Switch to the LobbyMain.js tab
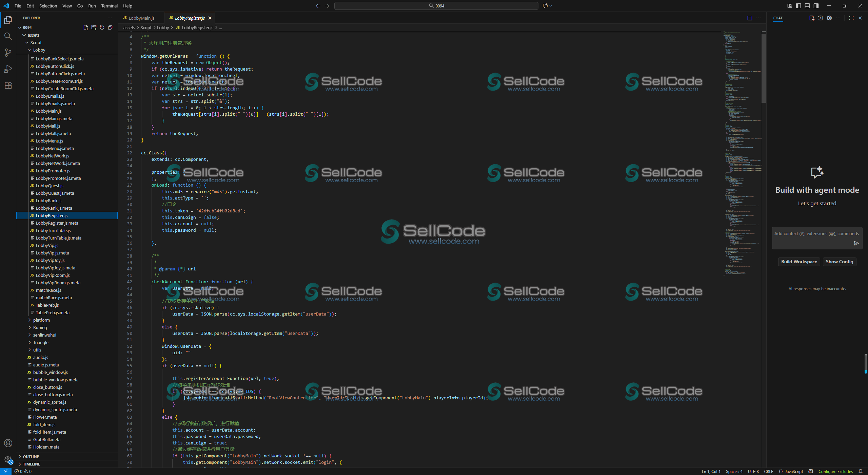 [x=141, y=18]
